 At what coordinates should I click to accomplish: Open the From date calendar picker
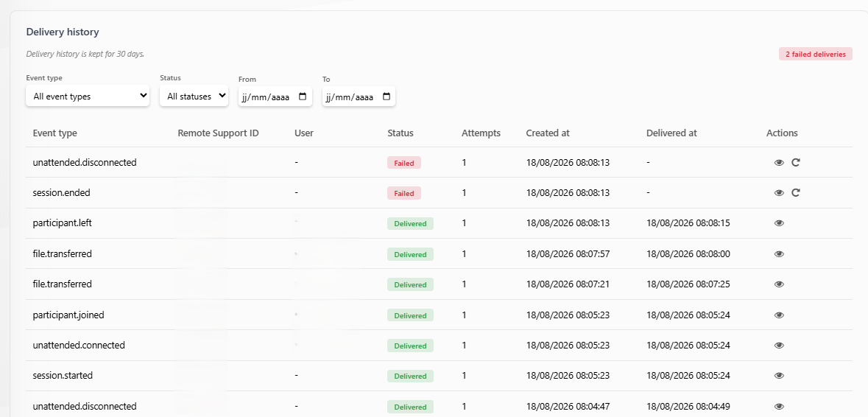click(303, 97)
